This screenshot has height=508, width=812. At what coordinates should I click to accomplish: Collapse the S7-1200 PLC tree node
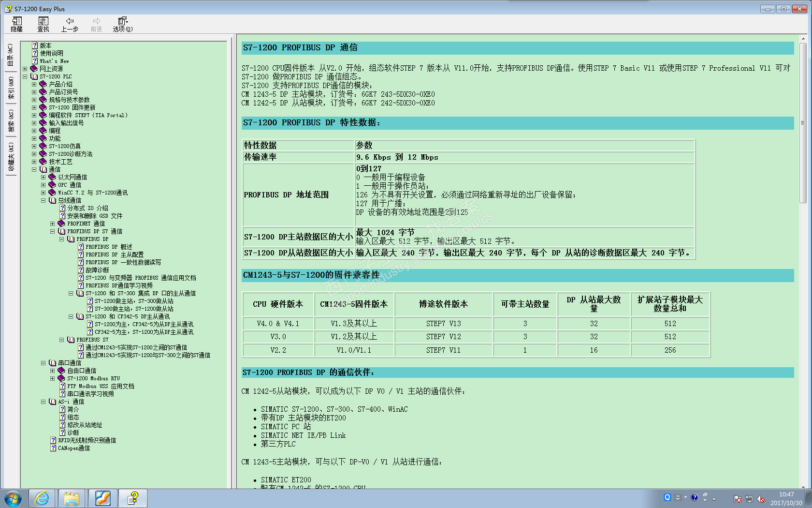pos(25,76)
